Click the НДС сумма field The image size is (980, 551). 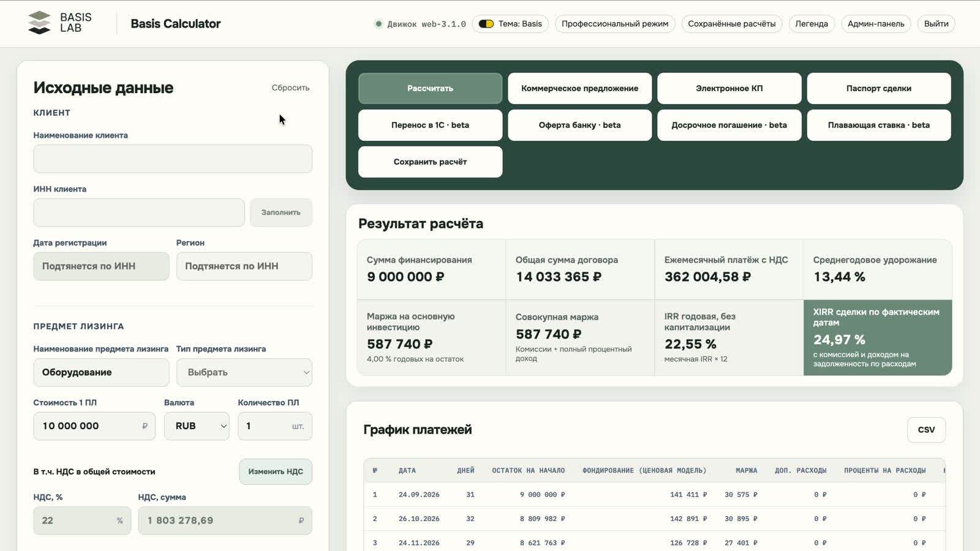pyautogui.click(x=225, y=520)
